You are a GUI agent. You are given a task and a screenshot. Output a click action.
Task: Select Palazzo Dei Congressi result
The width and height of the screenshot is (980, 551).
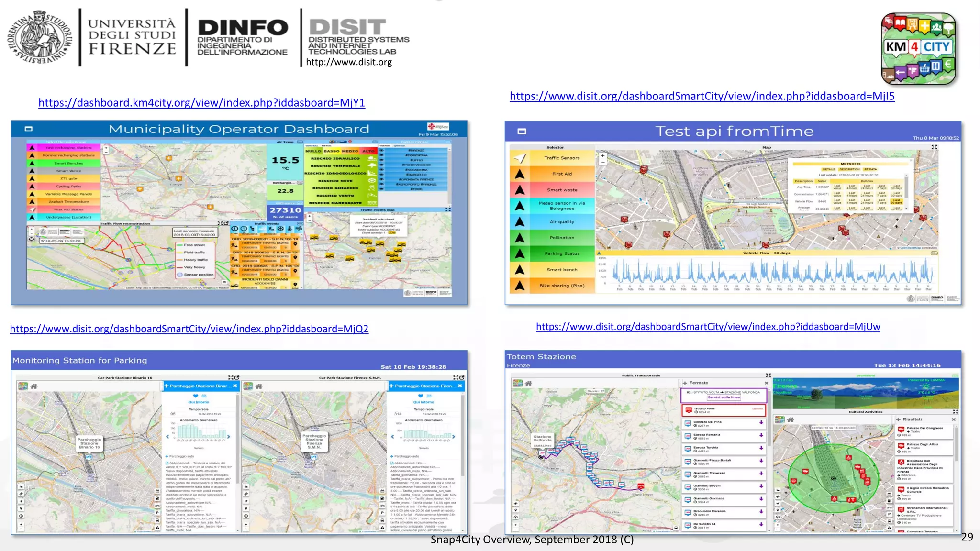(x=924, y=432)
